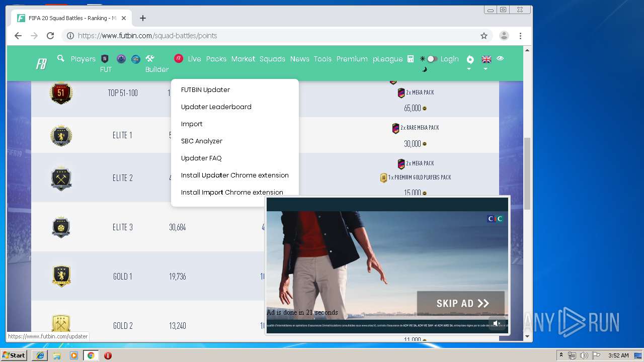The height and width of the screenshot is (362, 644).
Task: Open the media player taskbar icon
Action: click(74, 355)
